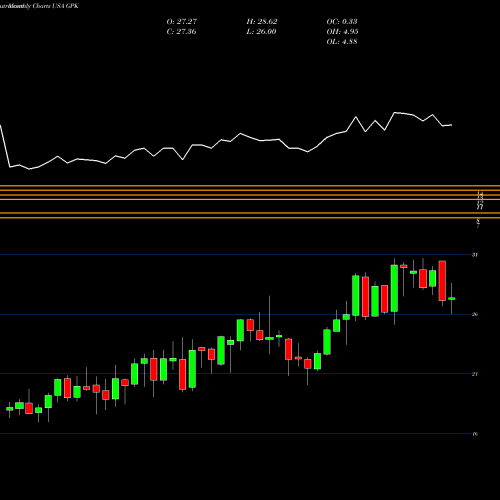Select the 'OC: 0.33' reading
The image size is (500, 500).
point(342,22)
